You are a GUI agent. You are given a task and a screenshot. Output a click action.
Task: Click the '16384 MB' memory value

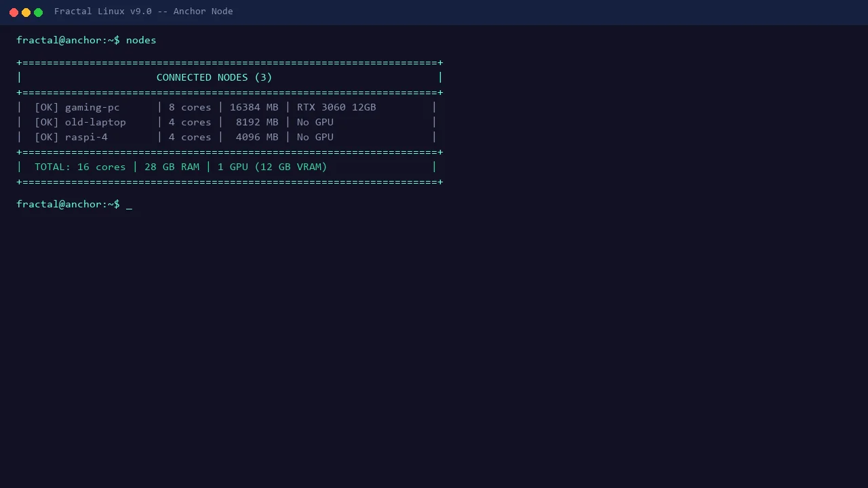(x=254, y=107)
